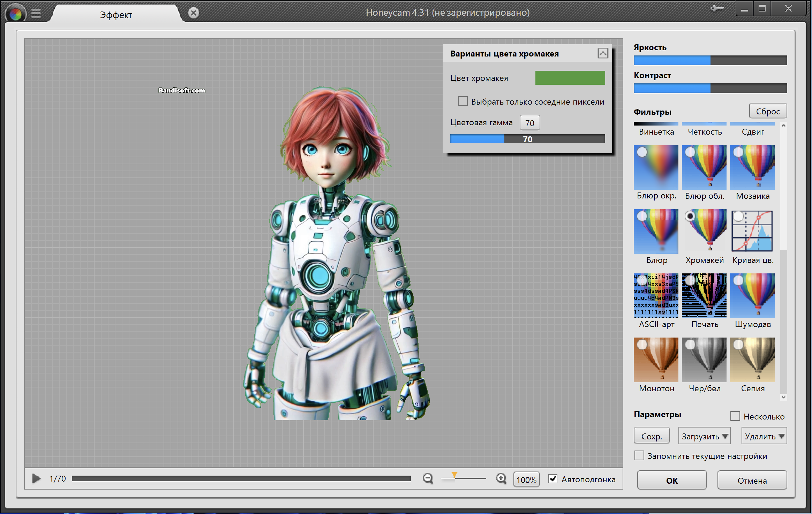Open the green chroma key color swatch

click(570, 78)
